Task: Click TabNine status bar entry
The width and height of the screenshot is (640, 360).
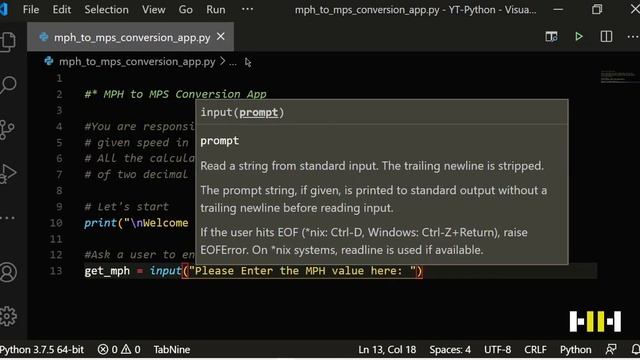Action: point(171,350)
